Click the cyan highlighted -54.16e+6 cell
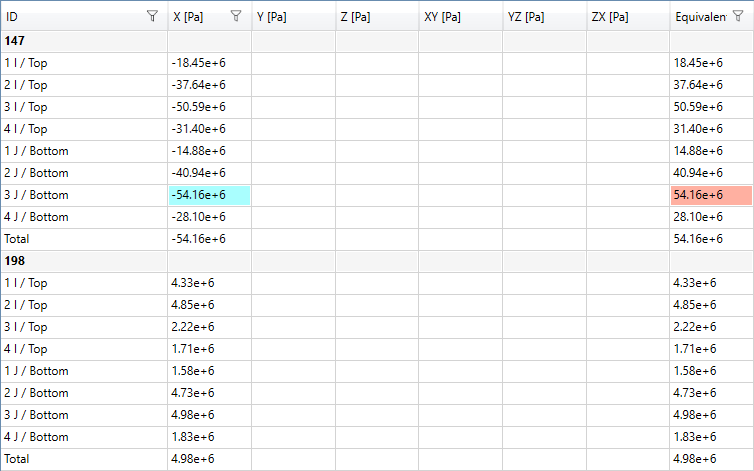This screenshot has height=471, width=754. pos(208,195)
